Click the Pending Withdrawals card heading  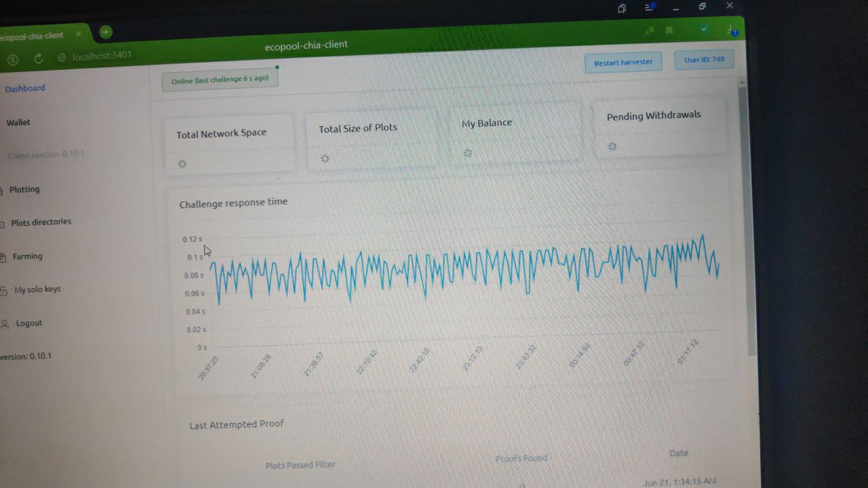pos(654,116)
